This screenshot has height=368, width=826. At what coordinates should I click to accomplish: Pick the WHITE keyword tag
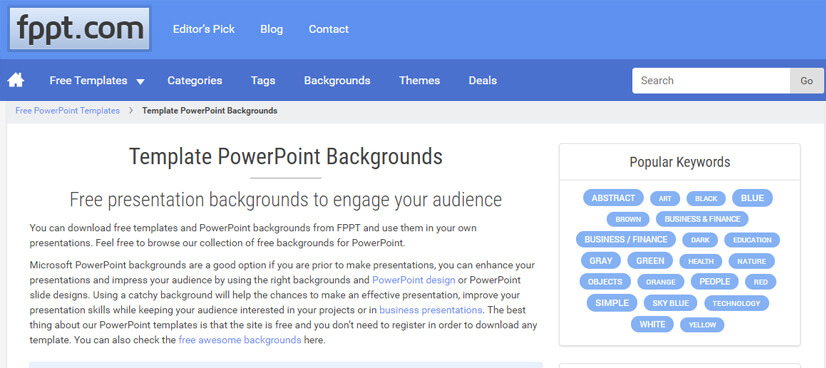tap(652, 324)
